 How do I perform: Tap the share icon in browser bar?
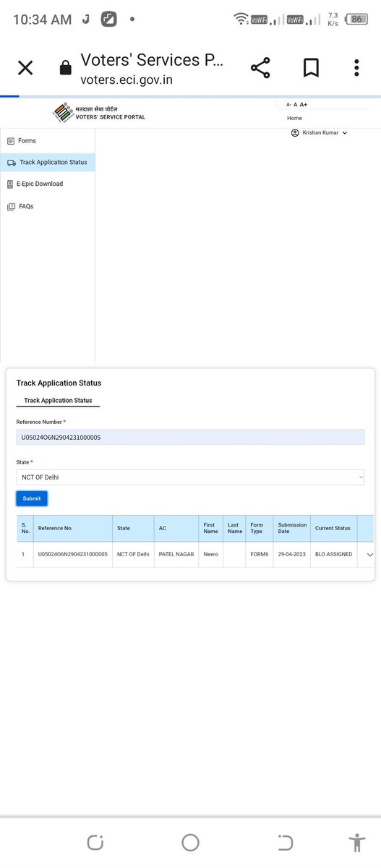260,68
